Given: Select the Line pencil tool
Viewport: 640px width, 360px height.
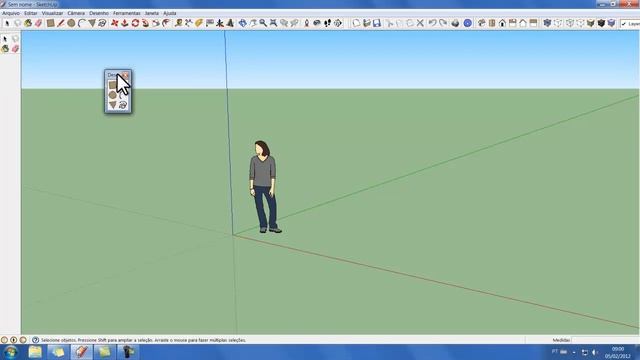Looking at the screenshot, I should 61,23.
